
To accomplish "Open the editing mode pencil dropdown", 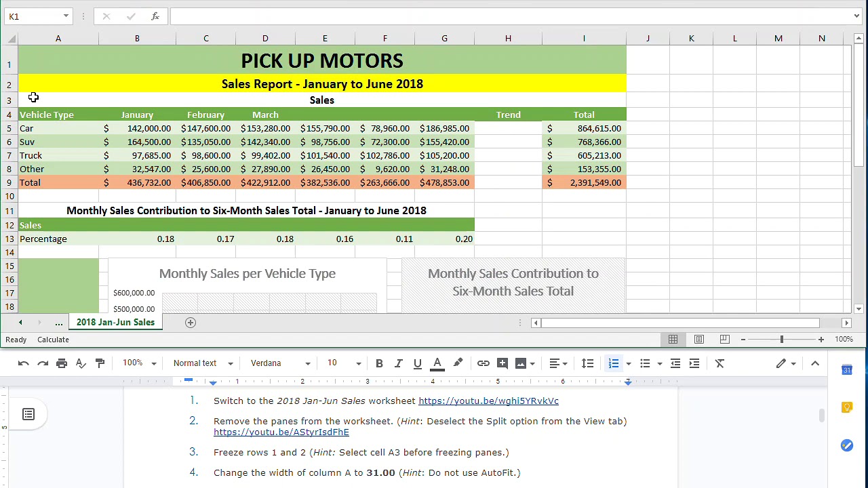I will pos(786,363).
